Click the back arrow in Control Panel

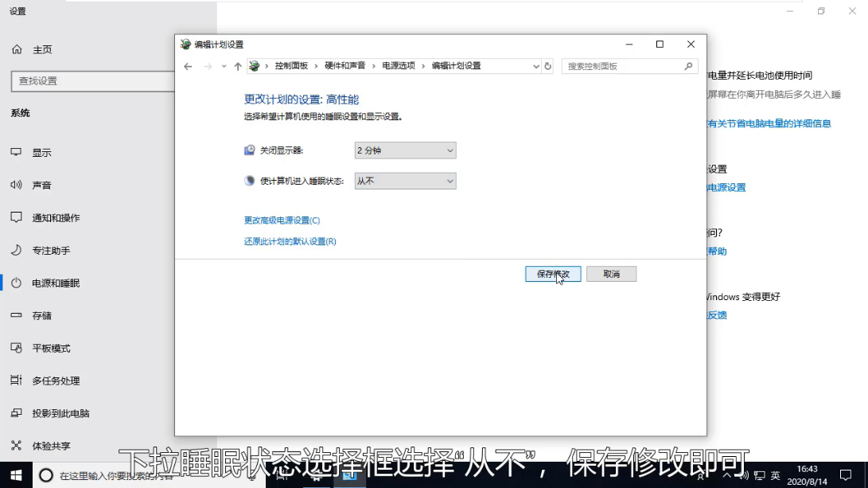(188, 66)
